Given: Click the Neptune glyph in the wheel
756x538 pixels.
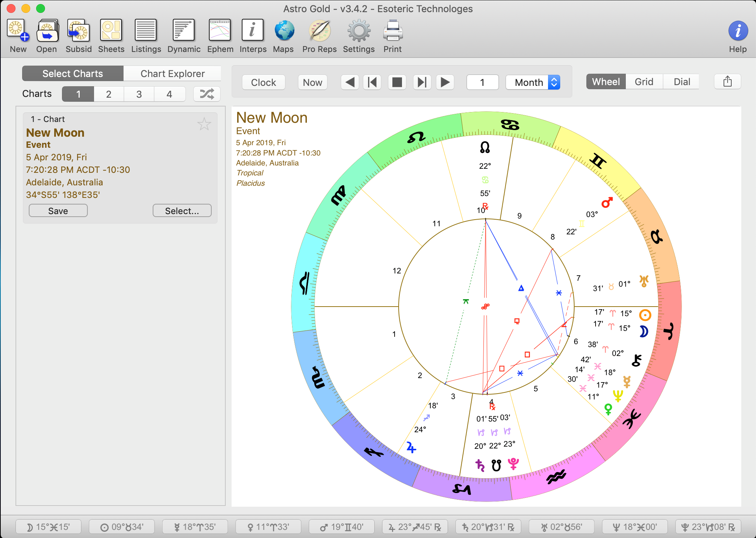Looking at the screenshot, I should (618, 396).
